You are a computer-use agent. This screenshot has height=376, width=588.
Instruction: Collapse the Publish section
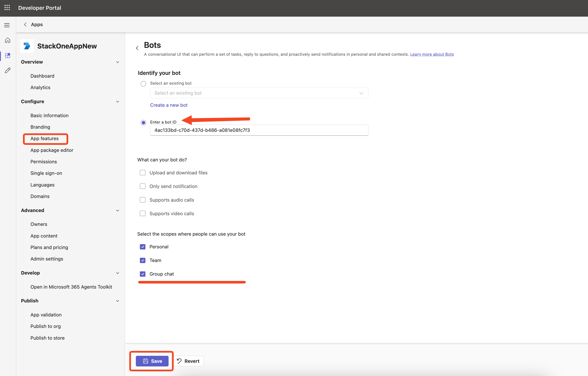118,301
